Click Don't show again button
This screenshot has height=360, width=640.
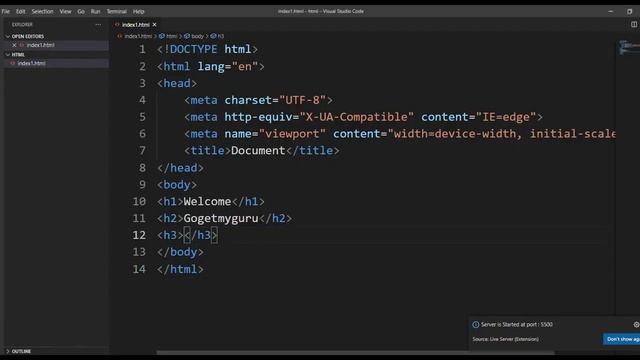pos(622,339)
